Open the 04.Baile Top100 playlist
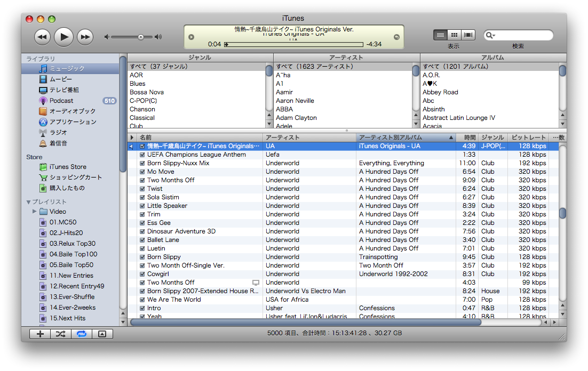This screenshot has height=371, width=588. click(x=70, y=254)
